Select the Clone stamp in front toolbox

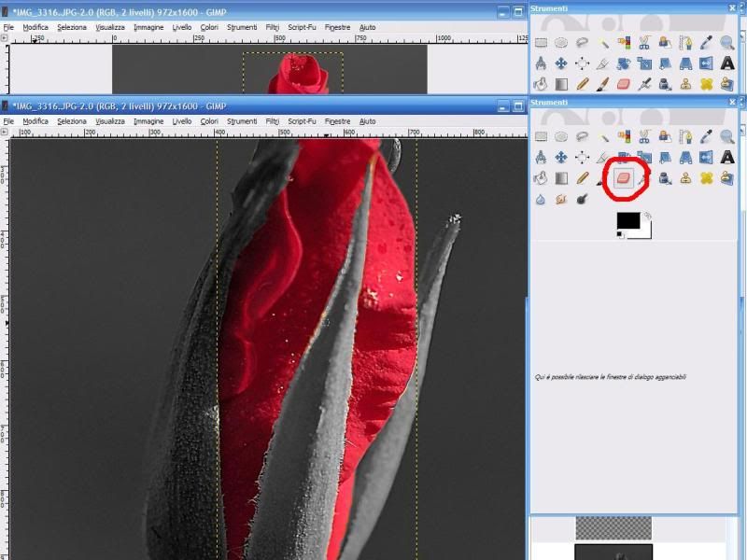pos(685,178)
